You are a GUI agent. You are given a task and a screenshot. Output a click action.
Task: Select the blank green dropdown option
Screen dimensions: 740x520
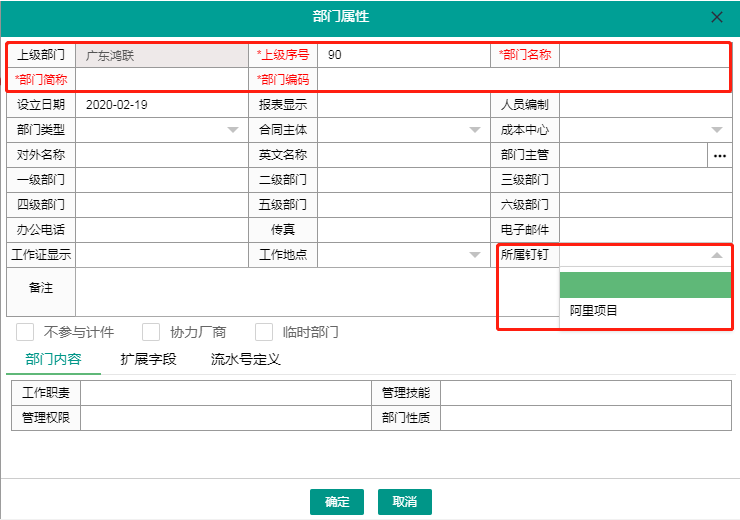(645, 286)
